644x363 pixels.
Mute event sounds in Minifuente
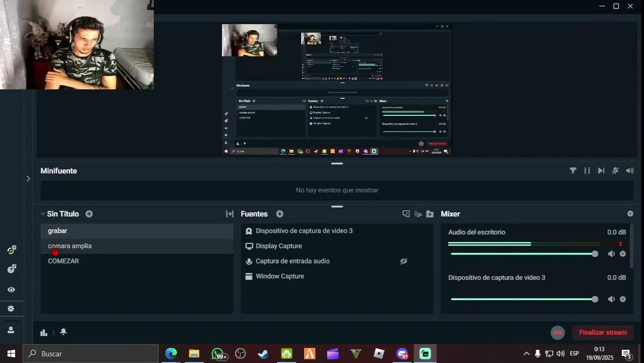[x=615, y=170]
